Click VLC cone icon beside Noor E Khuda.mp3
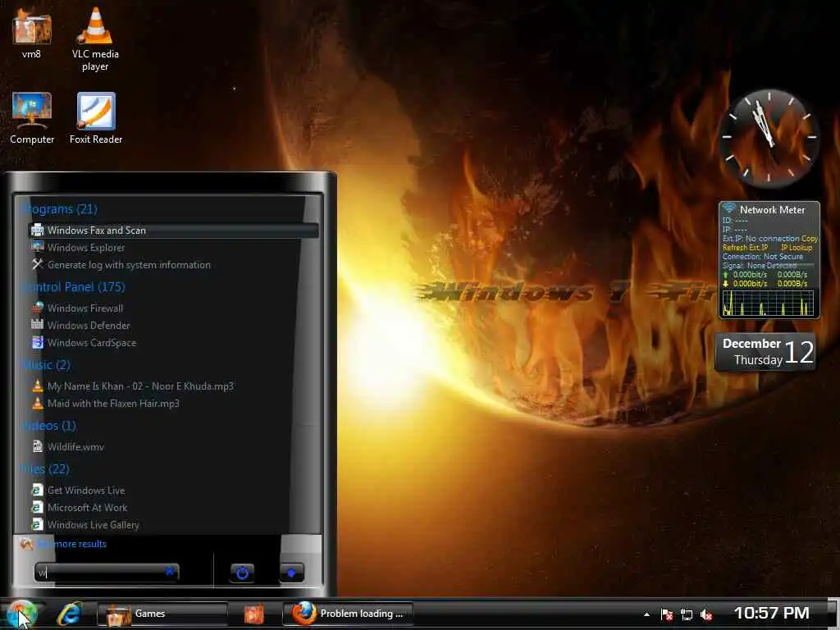 tap(38, 386)
